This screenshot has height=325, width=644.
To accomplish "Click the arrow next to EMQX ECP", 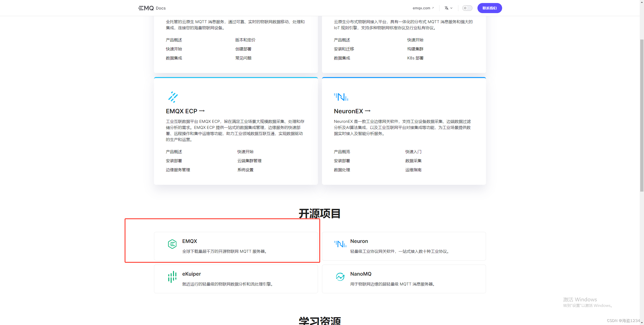I will tap(202, 111).
